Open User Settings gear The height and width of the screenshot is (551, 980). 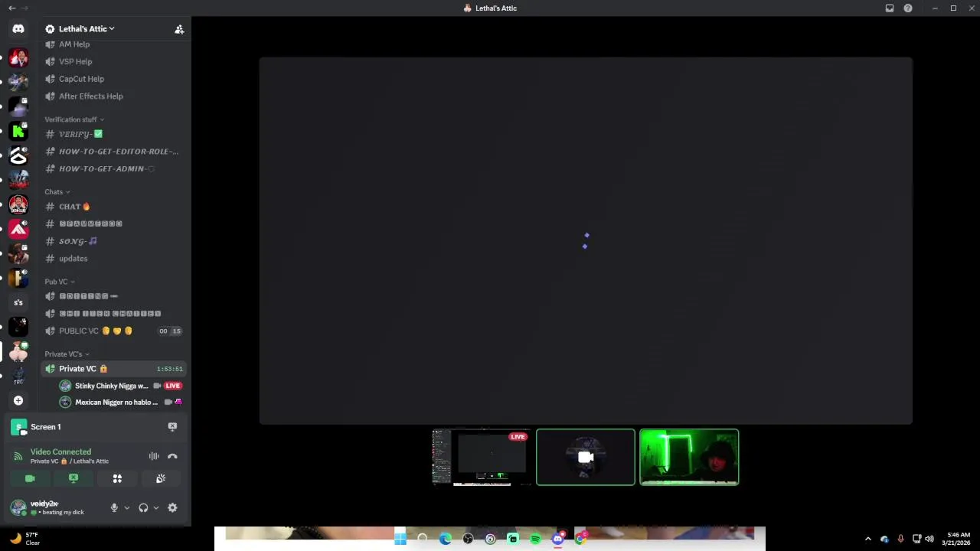point(172,507)
